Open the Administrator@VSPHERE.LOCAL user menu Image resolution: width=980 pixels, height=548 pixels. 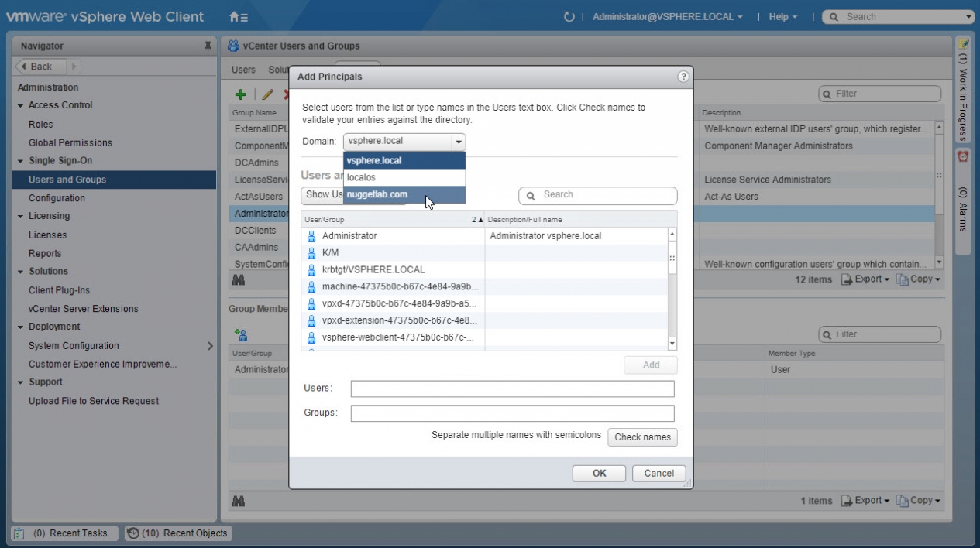[667, 16]
